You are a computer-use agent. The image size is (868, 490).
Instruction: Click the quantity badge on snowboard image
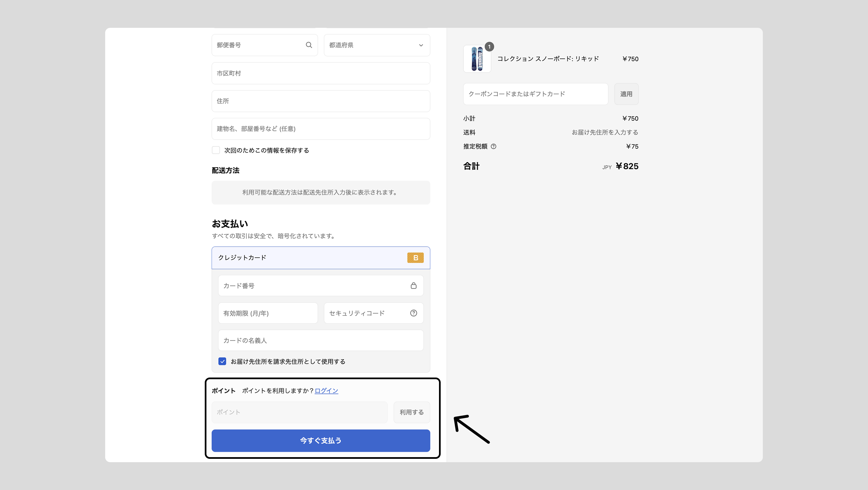pos(489,47)
